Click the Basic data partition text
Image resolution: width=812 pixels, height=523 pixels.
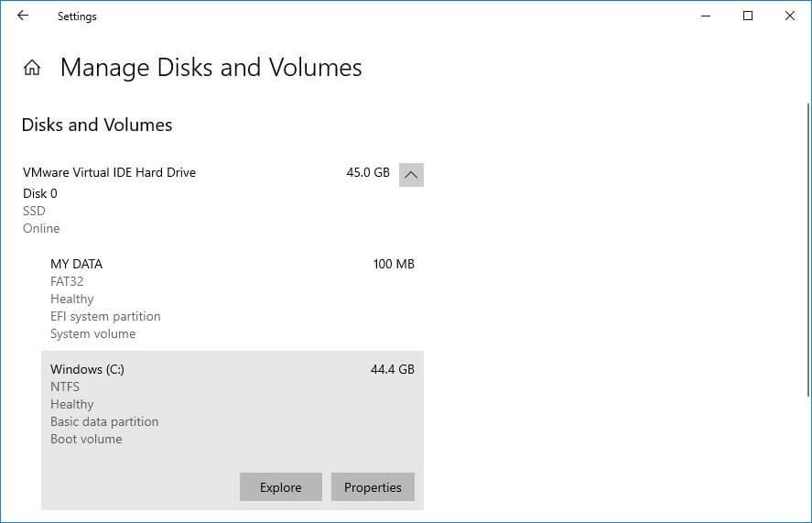pyautogui.click(x=104, y=421)
